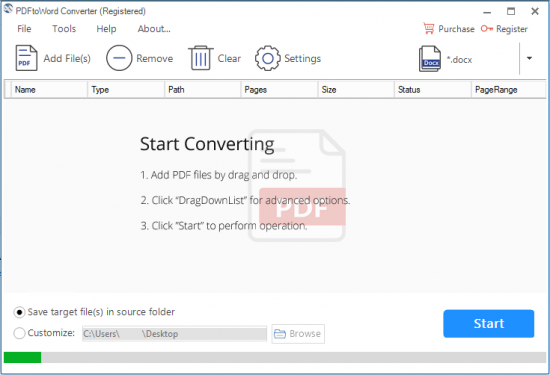Viewport: 550px width, 375px height.
Task: Click the Browse button label
Action: (x=305, y=334)
